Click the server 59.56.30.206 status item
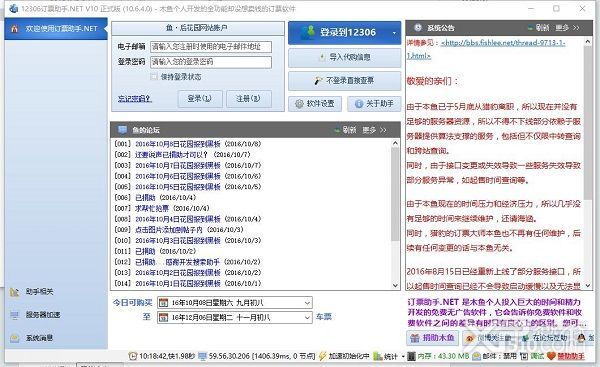Image resolution: width=600 pixels, height=367 pixels. click(256, 356)
